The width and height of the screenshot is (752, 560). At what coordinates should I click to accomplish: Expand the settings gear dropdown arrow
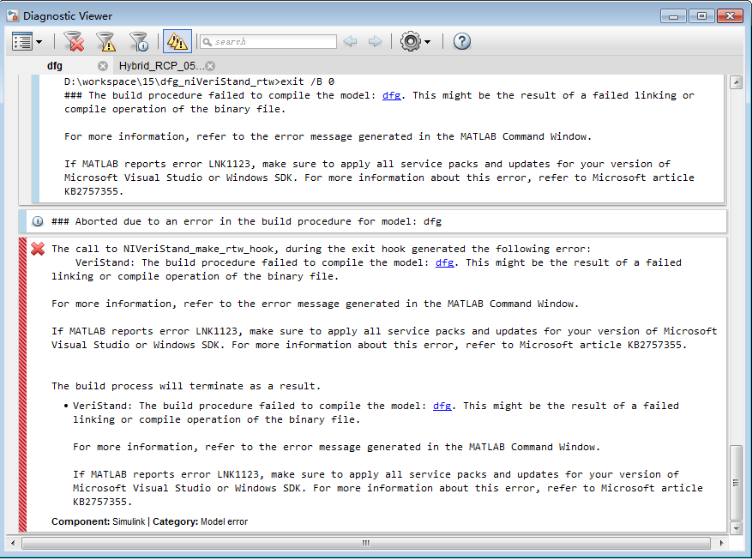[428, 42]
